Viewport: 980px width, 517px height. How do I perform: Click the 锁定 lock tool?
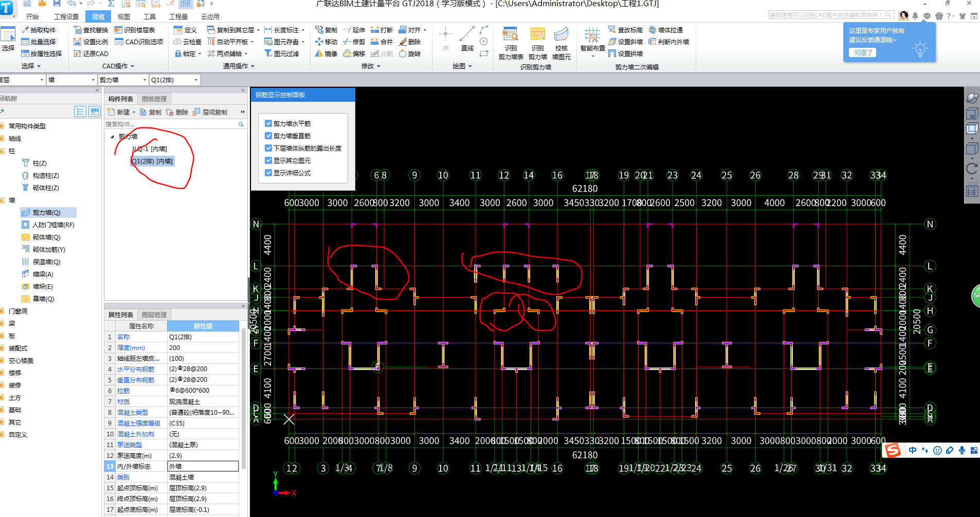point(188,53)
